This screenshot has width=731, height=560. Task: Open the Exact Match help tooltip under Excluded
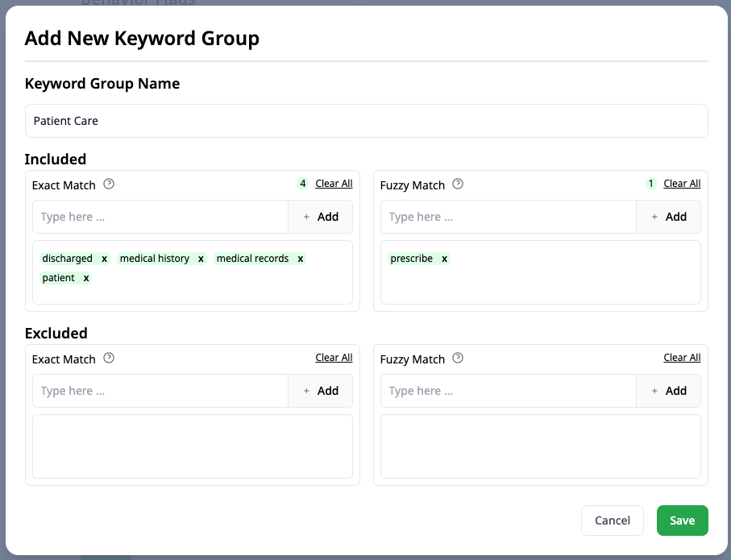(109, 359)
